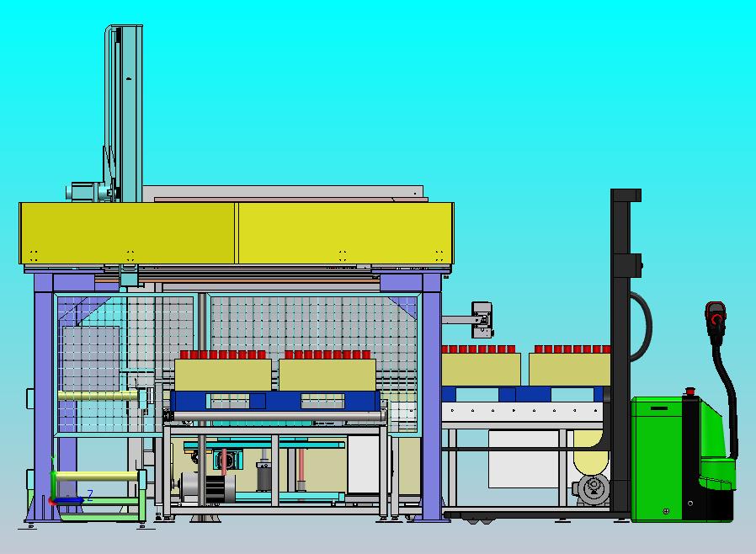Viewport: 756px width, 554px height.
Task: Click the round gear motor near the stacker base
Action: pyautogui.click(x=592, y=489)
